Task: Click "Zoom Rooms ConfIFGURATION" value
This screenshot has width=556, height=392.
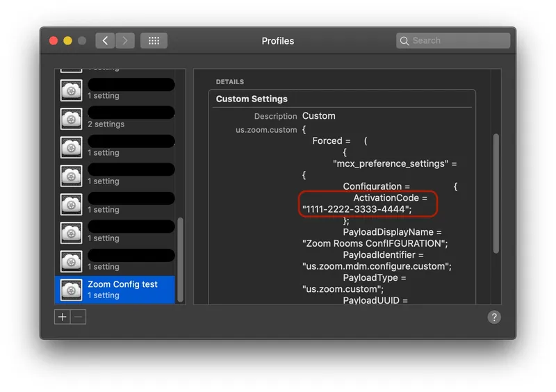Action: click(x=375, y=243)
